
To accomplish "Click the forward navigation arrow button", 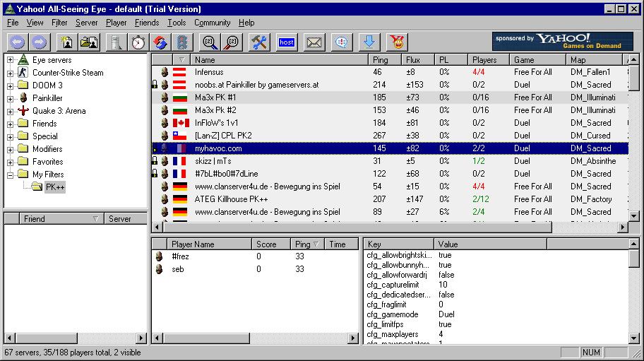I will coord(39,42).
